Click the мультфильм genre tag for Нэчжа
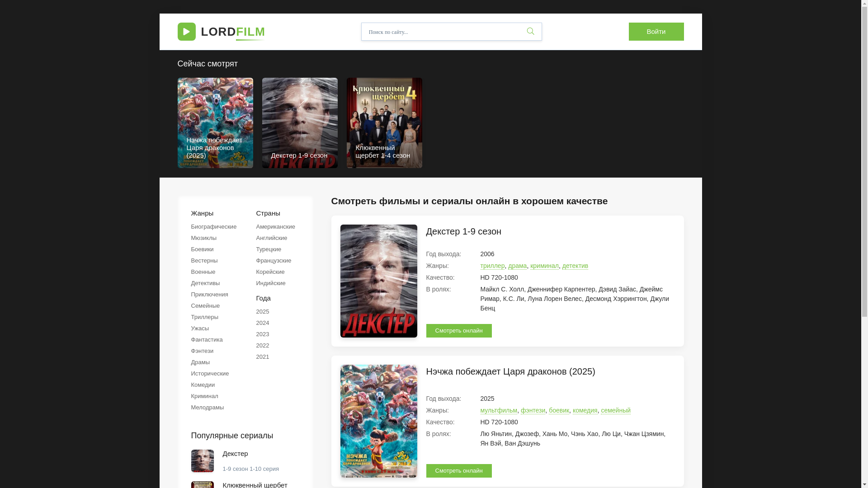868x488 pixels. pyautogui.click(x=498, y=410)
